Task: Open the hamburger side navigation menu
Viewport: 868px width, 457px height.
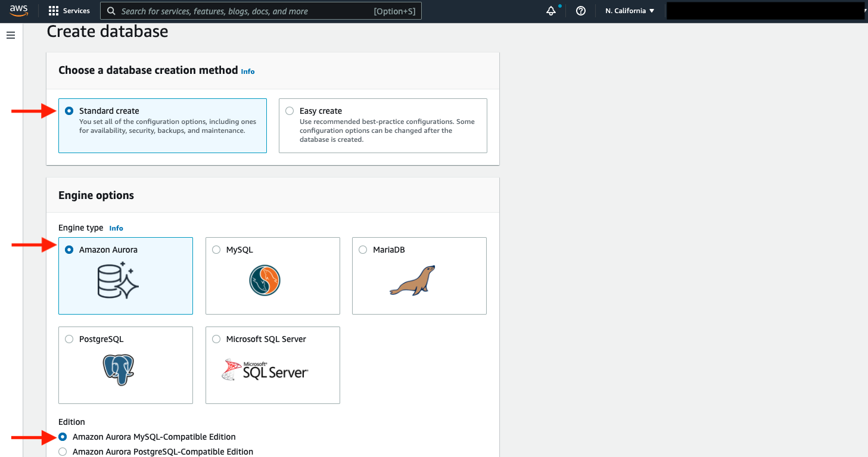Action: pos(10,36)
